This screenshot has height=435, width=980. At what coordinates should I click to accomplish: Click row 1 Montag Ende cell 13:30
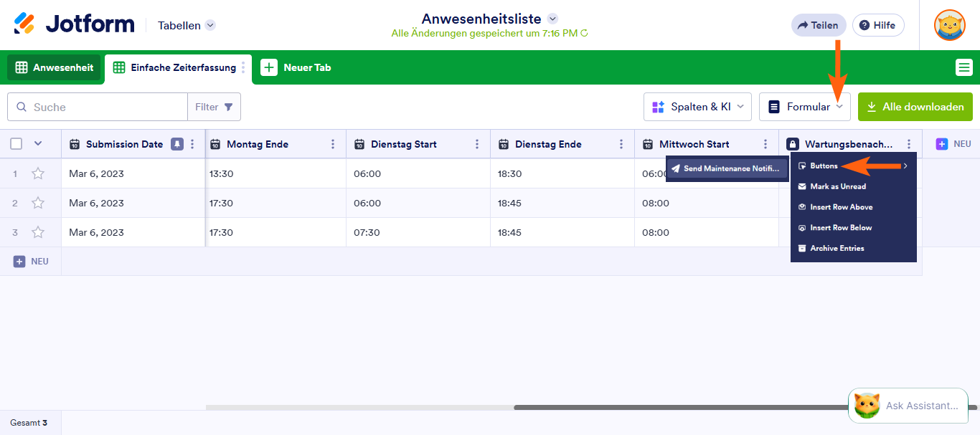click(275, 173)
